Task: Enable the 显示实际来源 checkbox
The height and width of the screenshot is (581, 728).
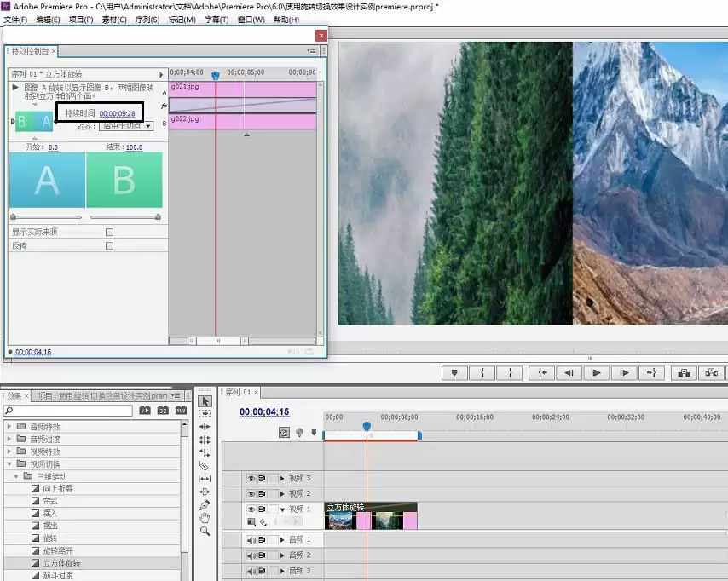Action: pos(110,232)
